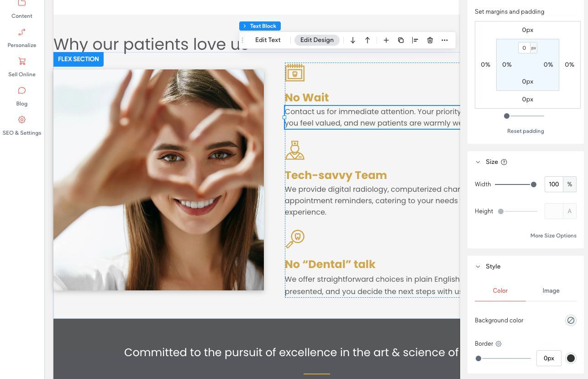Click the Reset padding link
Image resolution: width=588 pixels, height=379 pixels.
(x=525, y=131)
